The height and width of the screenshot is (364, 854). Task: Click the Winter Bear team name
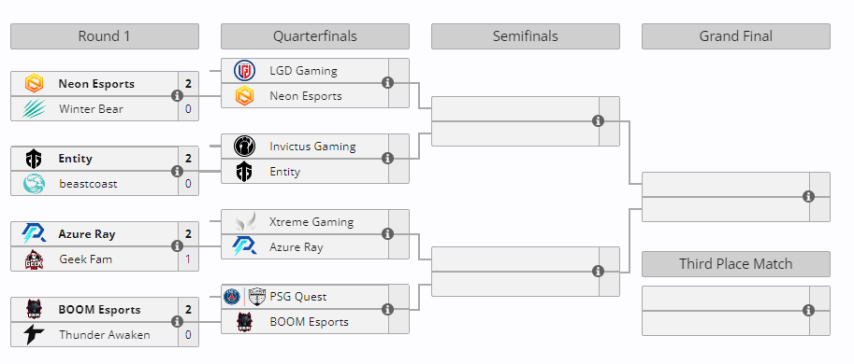[x=91, y=109]
